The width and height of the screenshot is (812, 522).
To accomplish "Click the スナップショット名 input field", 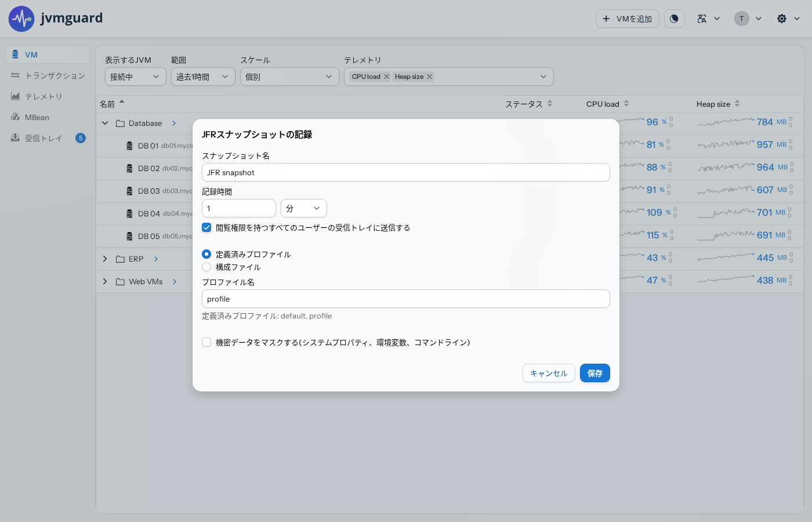I will [406, 172].
